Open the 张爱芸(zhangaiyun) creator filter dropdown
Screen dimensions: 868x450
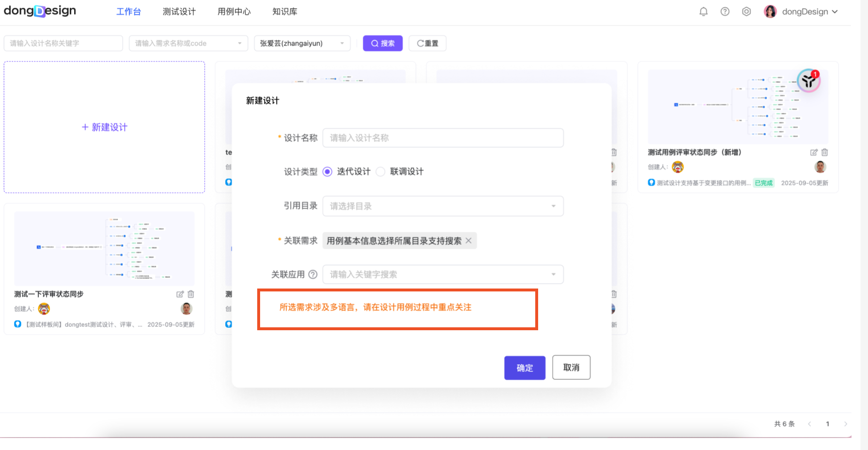(x=302, y=43)
